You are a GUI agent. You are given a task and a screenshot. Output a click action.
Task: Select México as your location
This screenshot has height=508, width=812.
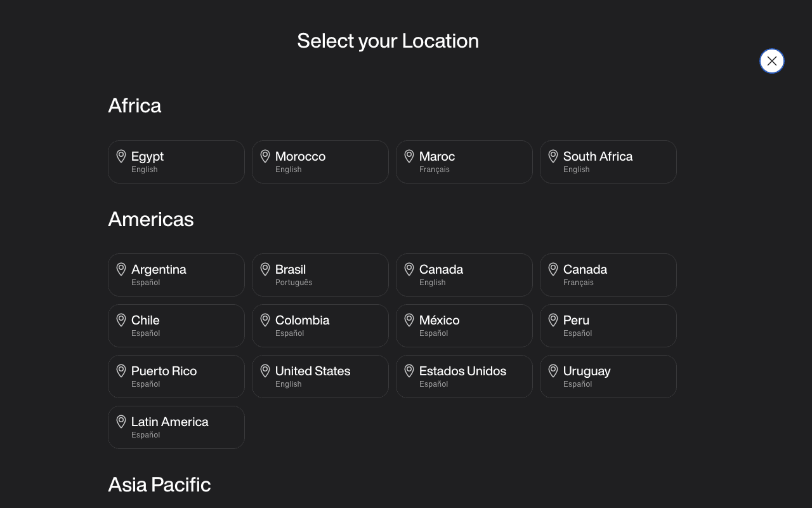tap(464, 326)
